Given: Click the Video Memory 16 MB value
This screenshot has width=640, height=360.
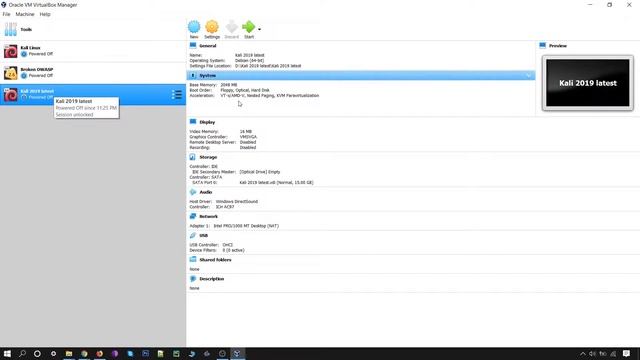Looking at the screenshot, I should pyautogui.click(x=246, y=131).
